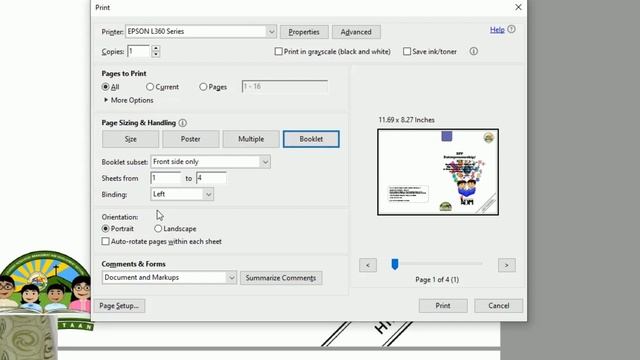This screenshot has height=360, width=640.
Task: Open Page Setup dialog
Action: tap(119, 306)
